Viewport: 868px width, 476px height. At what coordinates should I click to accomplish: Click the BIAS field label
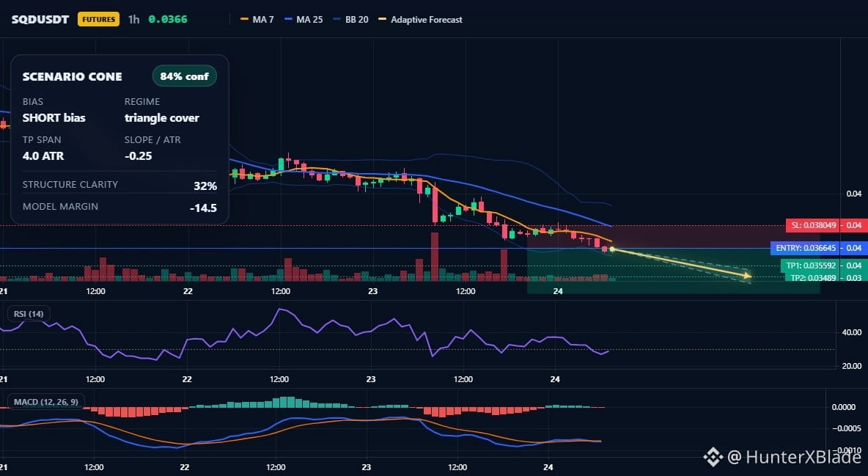[33, 101]
